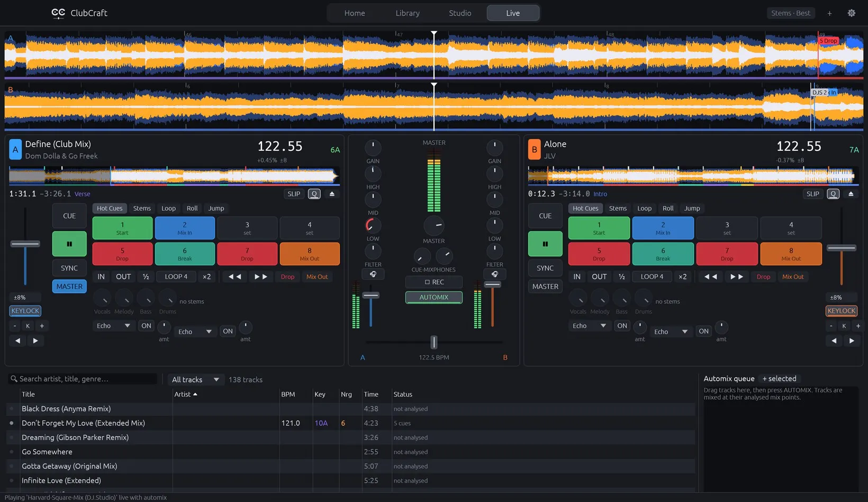The height and width of the screenshot is (502, 868).
Task: Open Deck A second Echo effect dropdown
Action: pos(195,331)
